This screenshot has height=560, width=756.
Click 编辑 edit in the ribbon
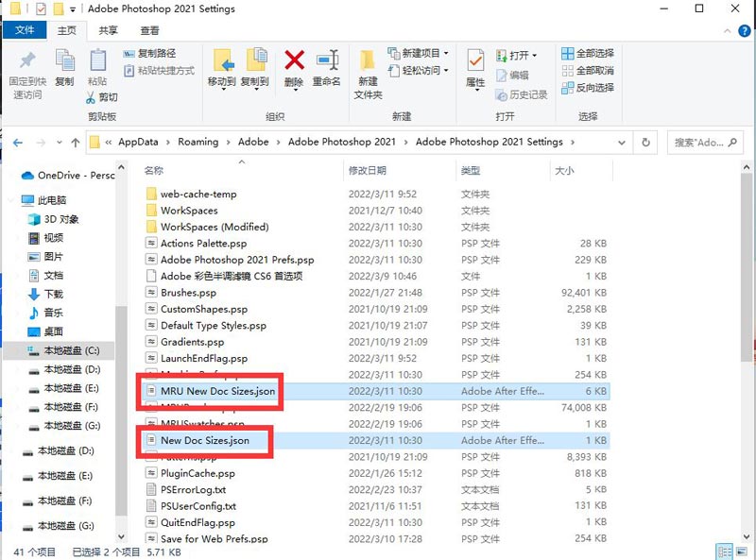pyautogui.click(x=512, y=76)
